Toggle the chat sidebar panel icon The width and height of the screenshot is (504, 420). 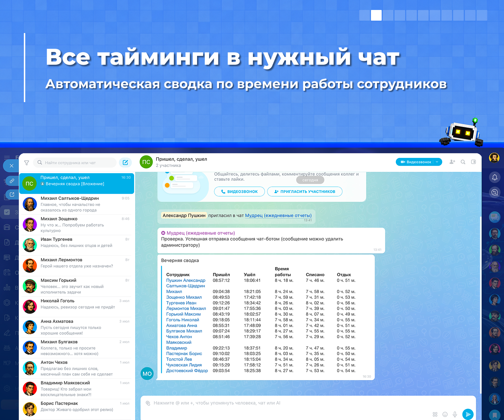pos(473,162)
